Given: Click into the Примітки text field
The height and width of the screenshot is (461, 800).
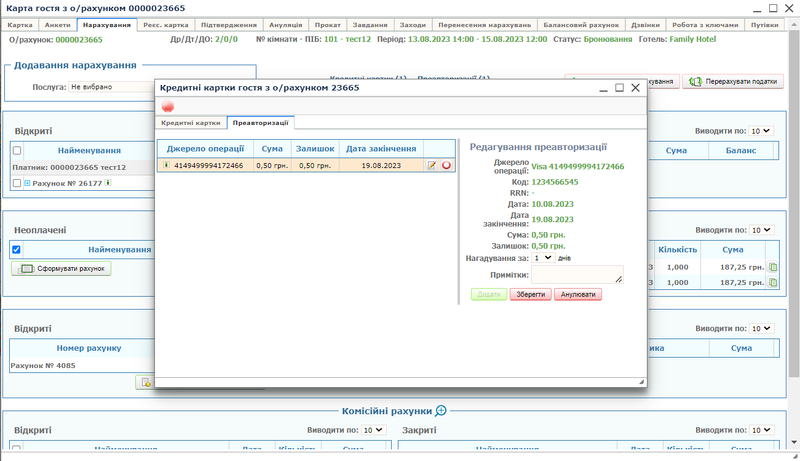Looking at the screenshot, I should [576, 274].
